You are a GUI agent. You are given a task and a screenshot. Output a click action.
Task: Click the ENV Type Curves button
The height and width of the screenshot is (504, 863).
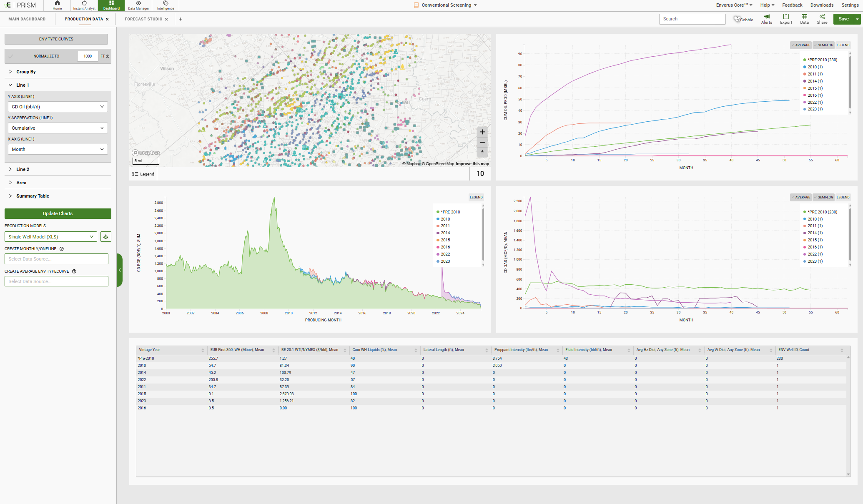(x=56, y=39)
